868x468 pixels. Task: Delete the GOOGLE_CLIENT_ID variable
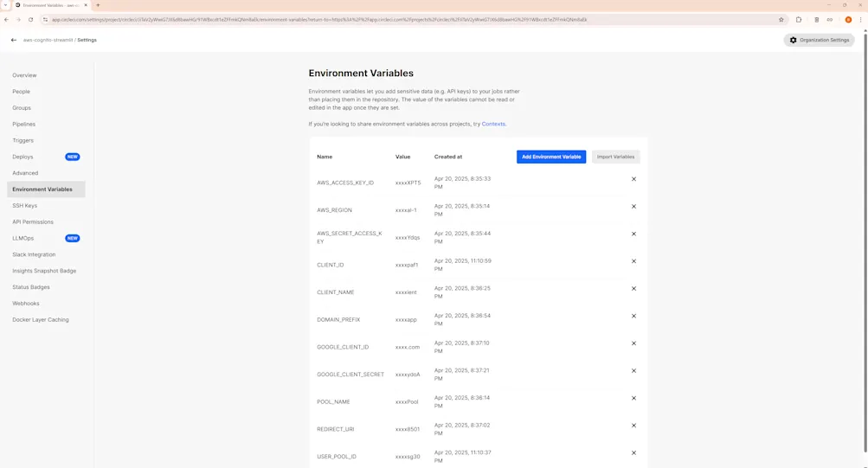tap(633, 343)
